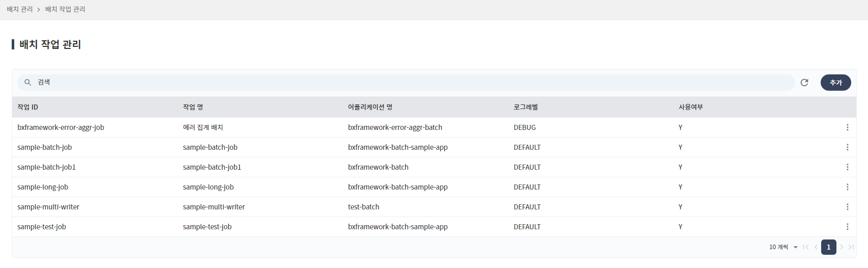Click the 에러 집계 배치 job name

point(203,127)
